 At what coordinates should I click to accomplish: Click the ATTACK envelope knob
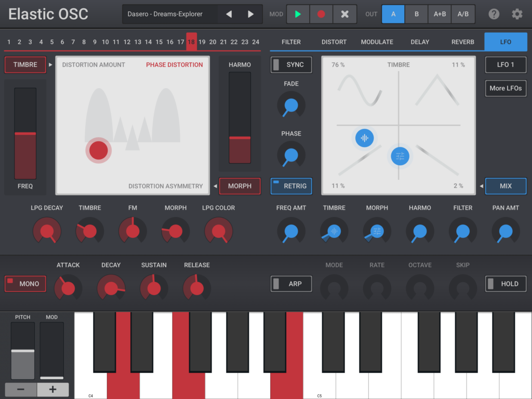(68, 288)
